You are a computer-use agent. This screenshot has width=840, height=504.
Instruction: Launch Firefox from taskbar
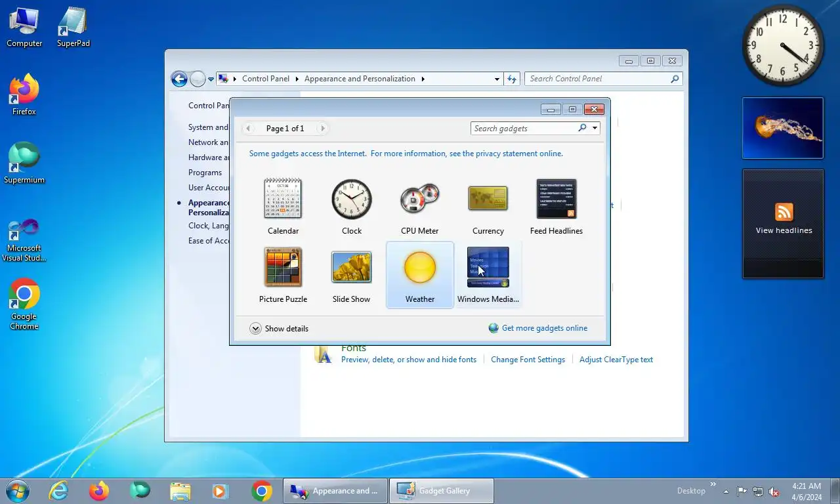click(99, 490)
